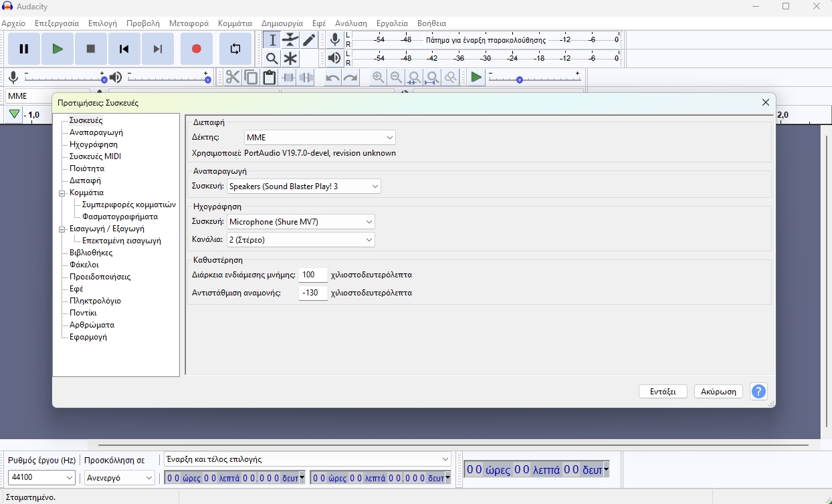Click the Undo arrow icon
The width and height of the screenshot is (832, 504).
point(332,78)
